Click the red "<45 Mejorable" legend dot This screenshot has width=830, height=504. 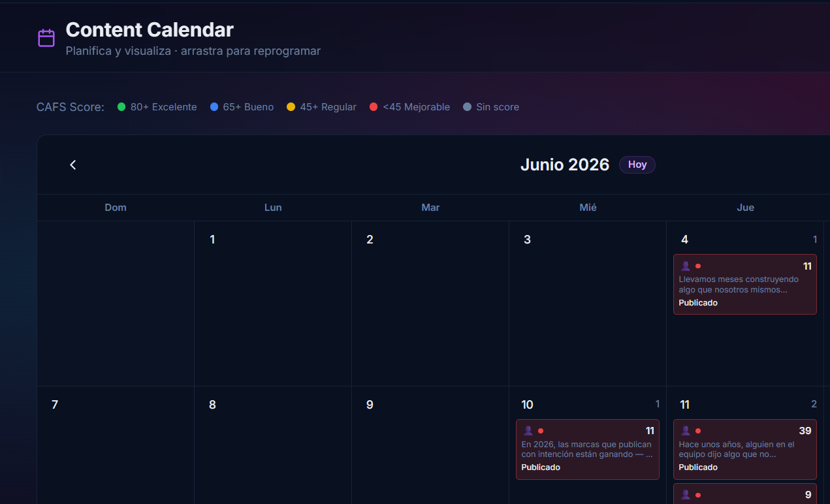[x=374, y=107]
